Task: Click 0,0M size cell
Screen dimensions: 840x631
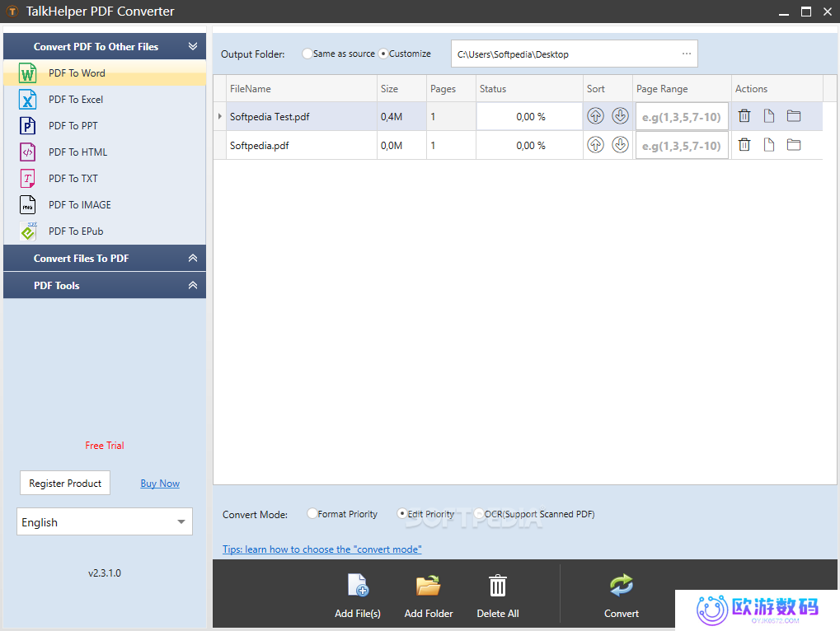Action: 401,146
